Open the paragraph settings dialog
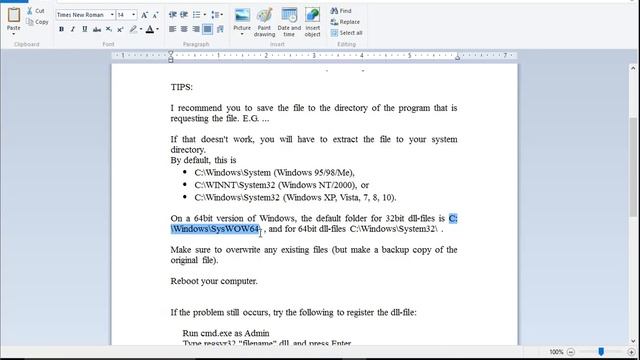The width and height of the screenshot is (640, 360). click(x=220, y=29)
